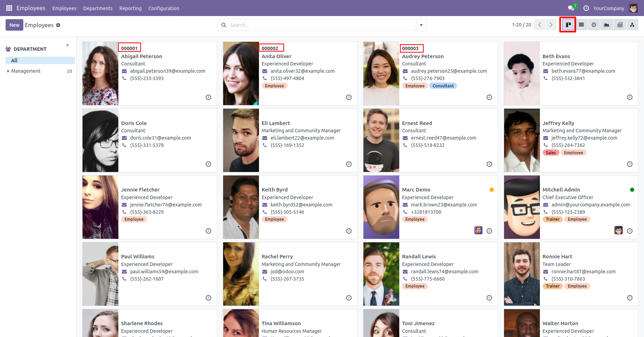
Task: Open the search options dropdown arrow
Action: [421, 25]
